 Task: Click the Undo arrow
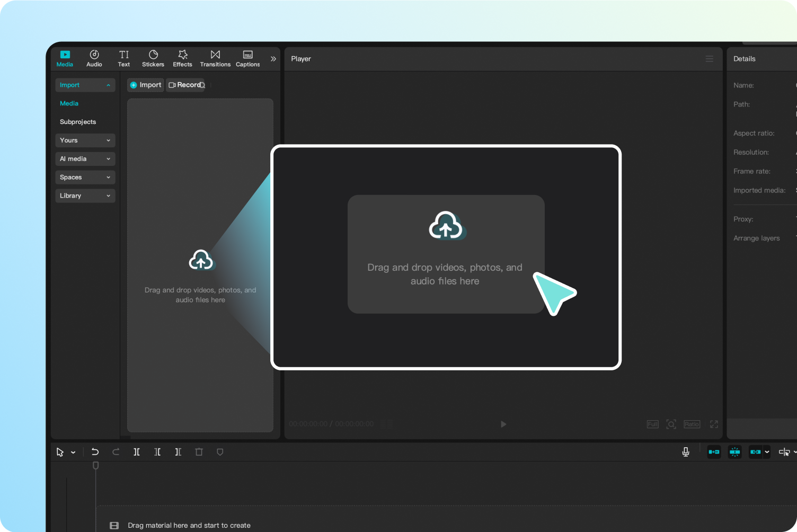click(95, 452)
